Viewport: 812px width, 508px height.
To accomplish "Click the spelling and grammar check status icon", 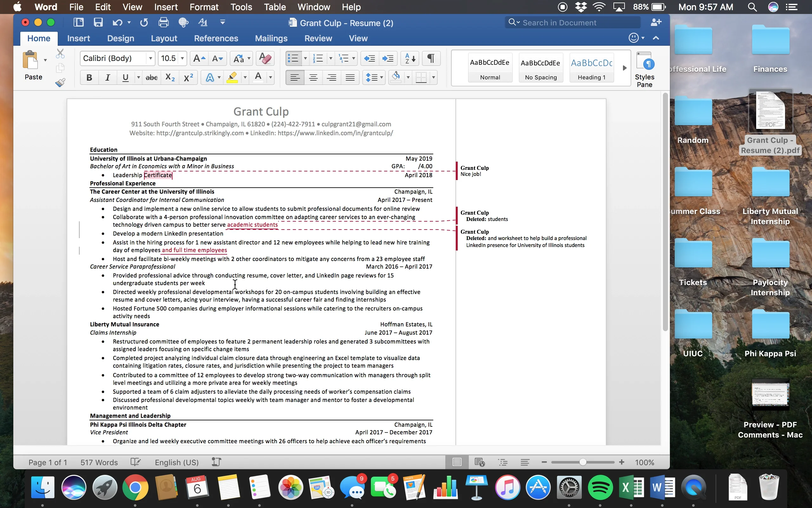I will (135, 462).
